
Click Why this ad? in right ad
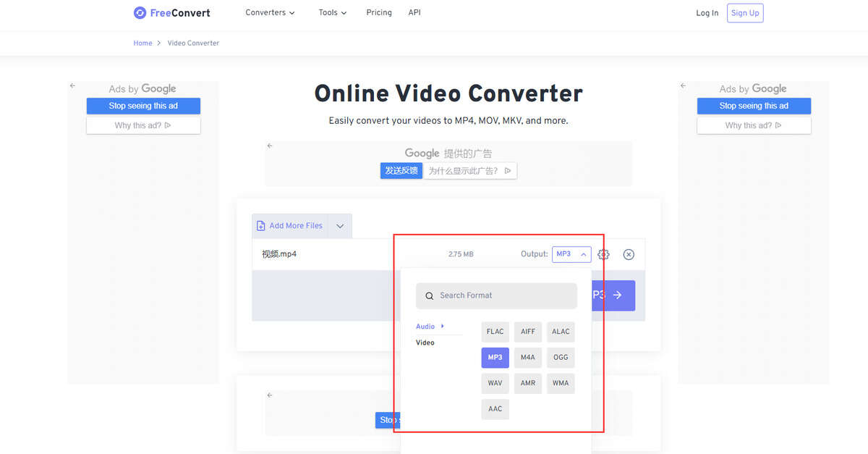[754, 125]
